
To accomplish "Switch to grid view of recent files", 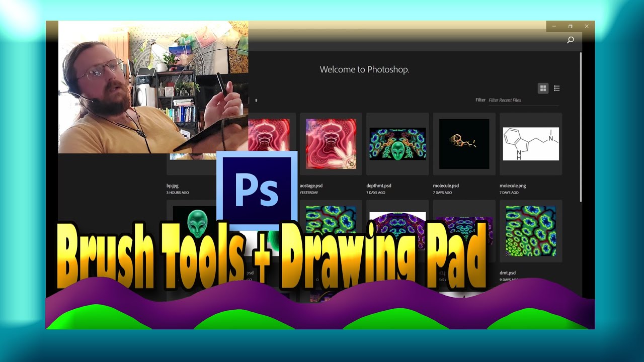I will point(543,88).
